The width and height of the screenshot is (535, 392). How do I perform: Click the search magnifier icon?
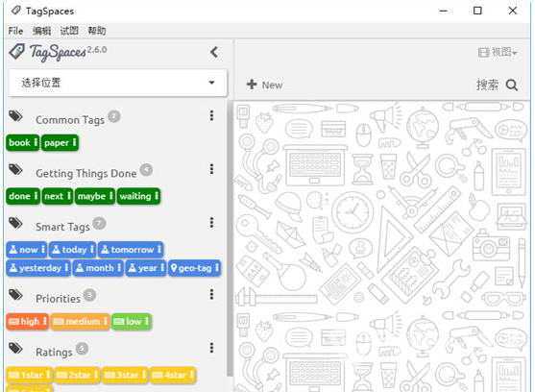point(512,85)
